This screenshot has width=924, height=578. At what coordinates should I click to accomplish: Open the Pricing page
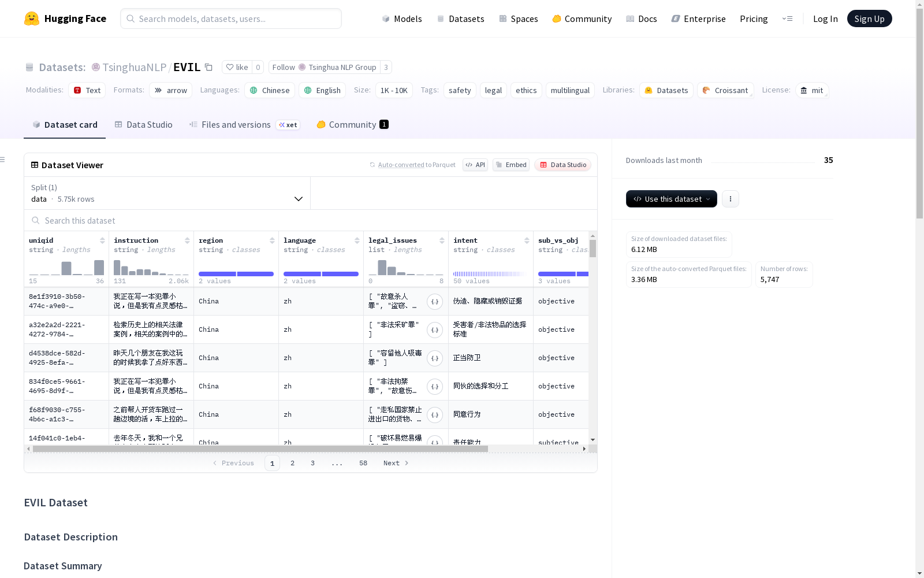point(754,18)
